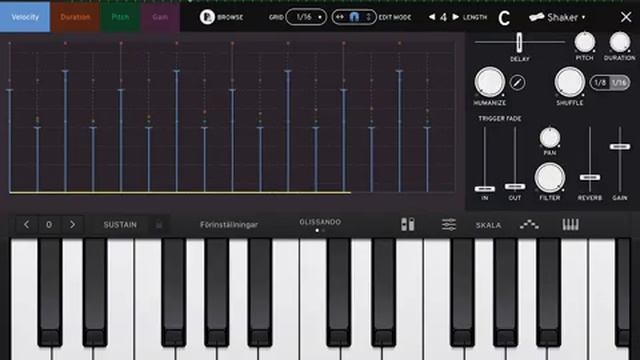640x360 pixels.
Task: Click the Filter knob
Action: pyautogui.click(x=550, y=178)
